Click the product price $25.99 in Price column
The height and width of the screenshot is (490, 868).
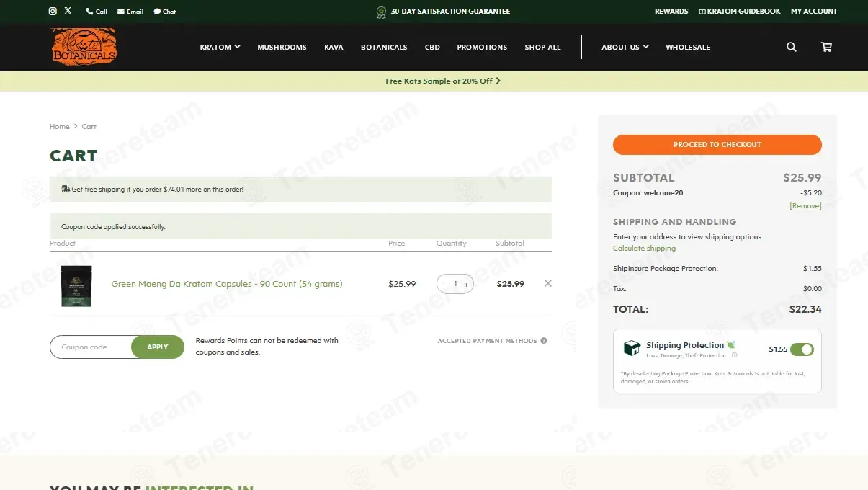point(402,284)
